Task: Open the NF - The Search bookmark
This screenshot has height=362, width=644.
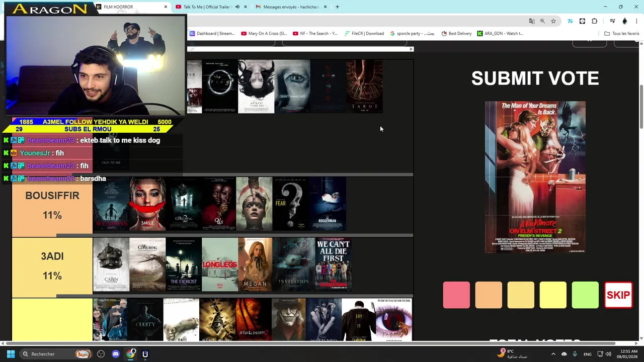Action: click(314, 34)
